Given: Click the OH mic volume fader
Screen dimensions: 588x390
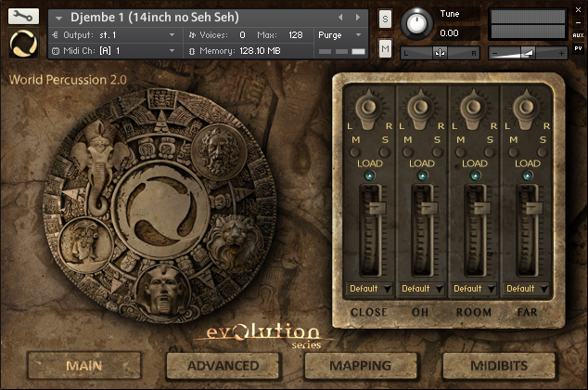Looking at the screenshot, I should 429,208.
